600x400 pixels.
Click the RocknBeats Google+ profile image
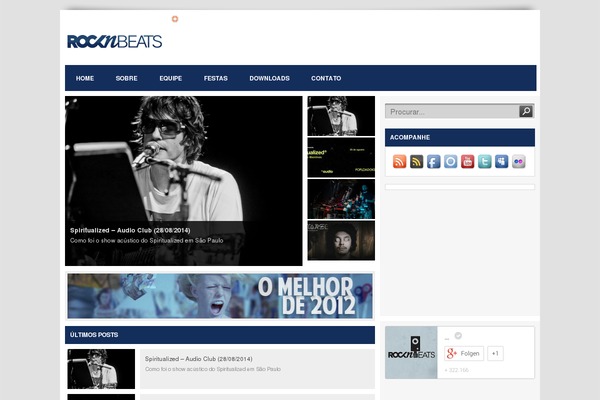[411, 353]
